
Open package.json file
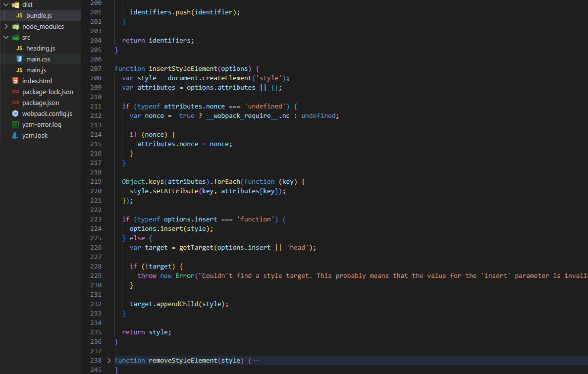pos(41,103)
